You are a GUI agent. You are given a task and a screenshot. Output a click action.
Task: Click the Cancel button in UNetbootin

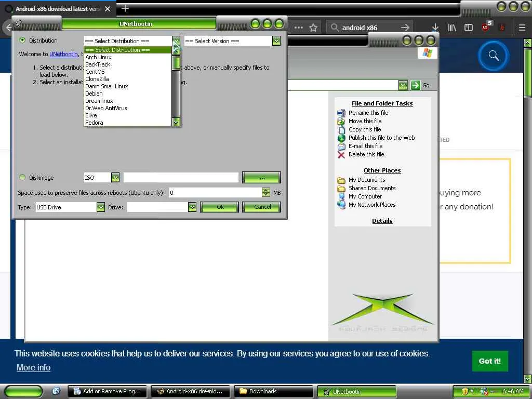(262, 207)
